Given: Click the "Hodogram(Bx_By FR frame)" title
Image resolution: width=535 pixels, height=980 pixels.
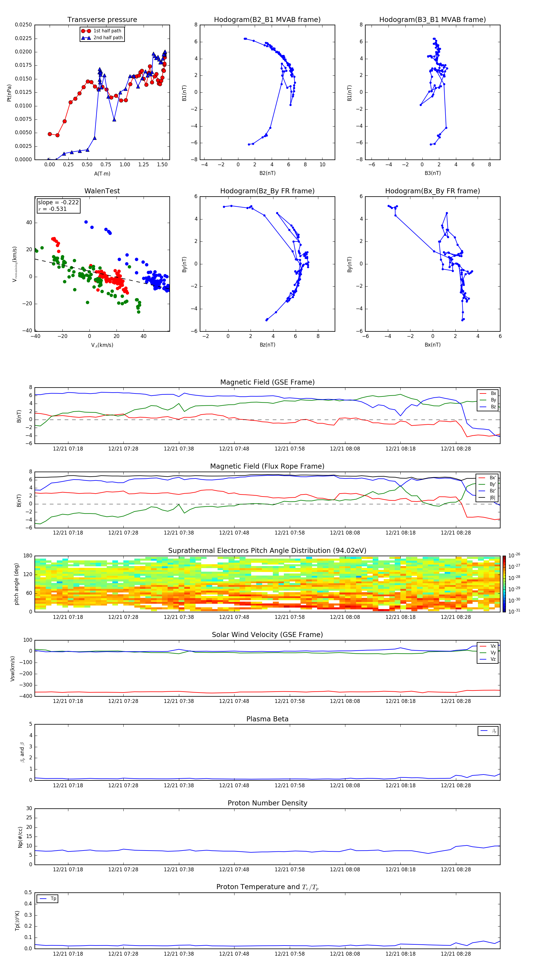Looking at the screenshot, I should click(432, 191).
